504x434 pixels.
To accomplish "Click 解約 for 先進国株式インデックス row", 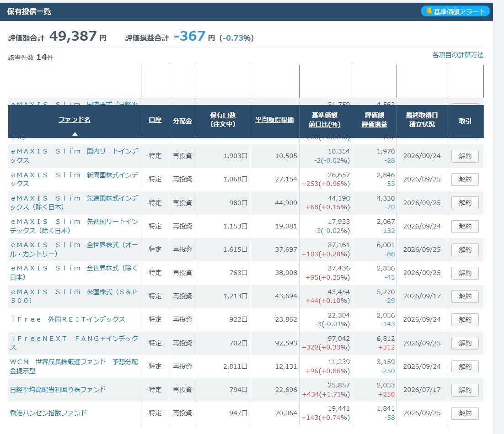I will 465,203.
